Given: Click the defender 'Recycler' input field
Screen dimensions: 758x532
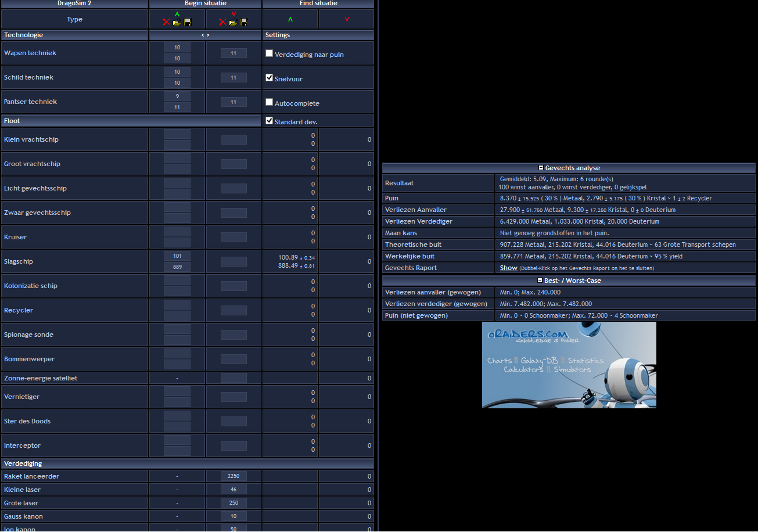Looking at the screenshot, I should point(233,311).
